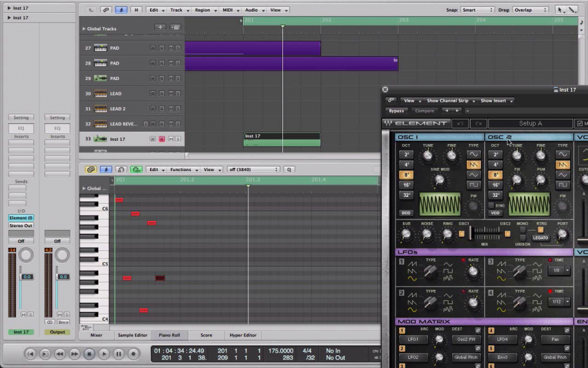Click the PAD track 27 instrument icon
588x368 pixels.
coord(100,48)
